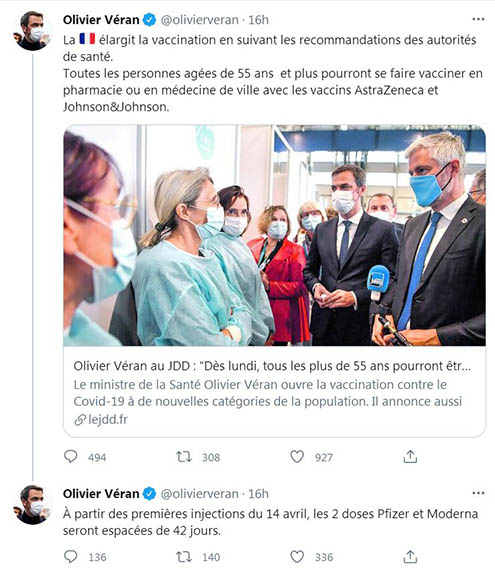Image resolution: width=495 pixels, height=575 pixels.
Task: Like the second tweet with 336 likes
Action: tap(297, 557)
